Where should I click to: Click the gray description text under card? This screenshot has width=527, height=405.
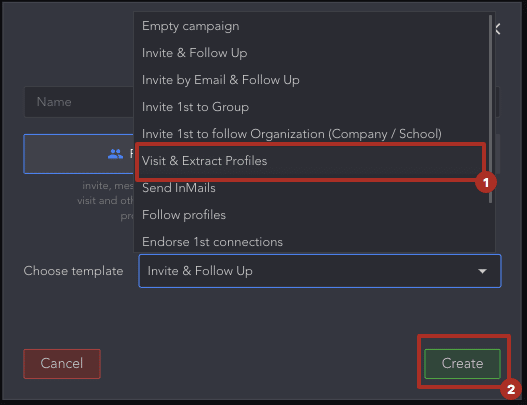click(x=105, y=200)
